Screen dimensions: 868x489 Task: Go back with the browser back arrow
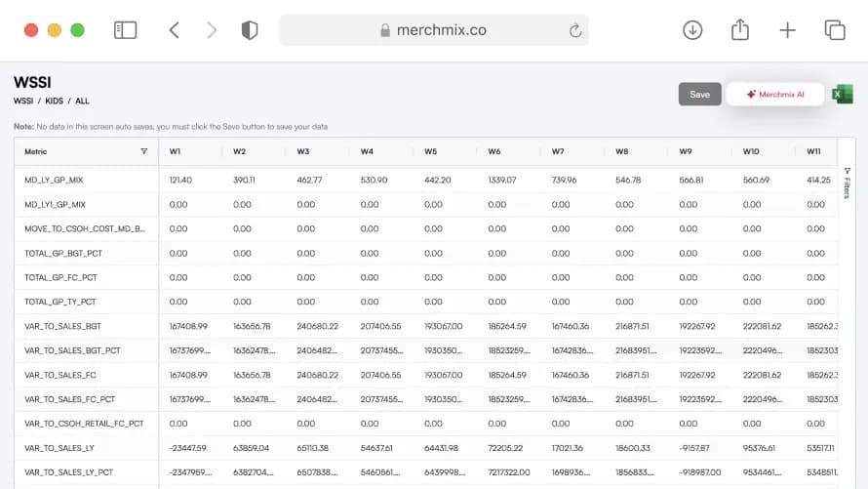pyautogui.click(x=175, y=30)
